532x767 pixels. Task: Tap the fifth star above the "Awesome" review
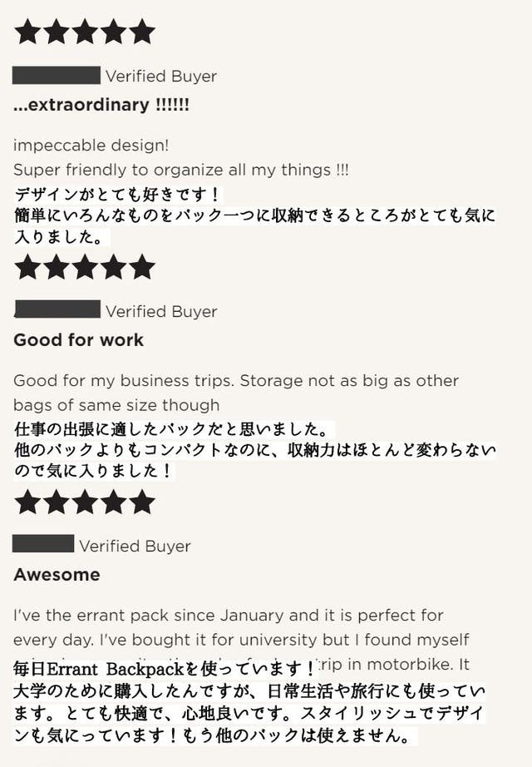click(x=142, y=502)
